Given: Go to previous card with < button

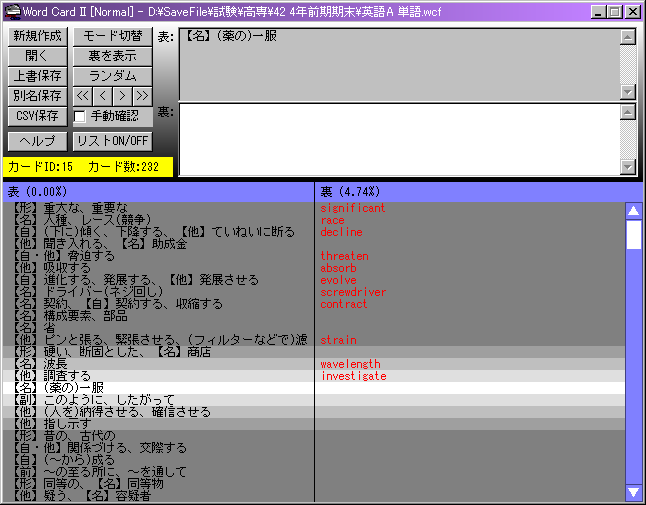Looking at the screenshot, I should point(103,96).
